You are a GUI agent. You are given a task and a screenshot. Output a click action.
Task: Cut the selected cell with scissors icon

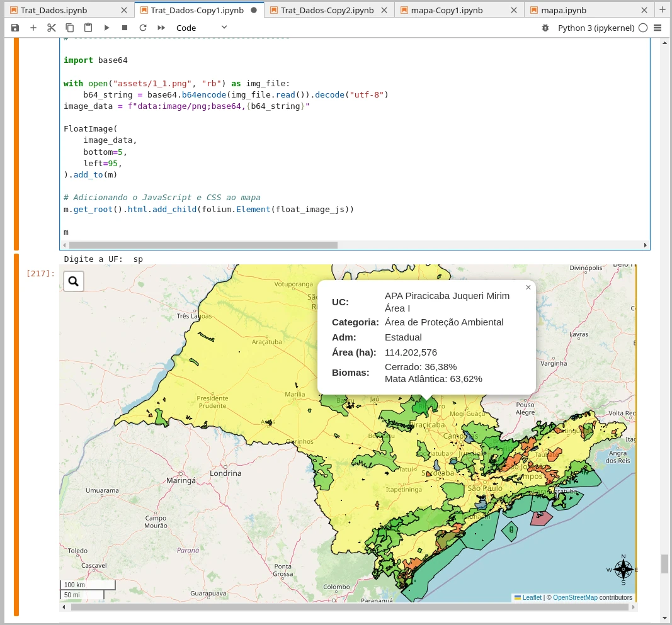[x=52, y=28]
